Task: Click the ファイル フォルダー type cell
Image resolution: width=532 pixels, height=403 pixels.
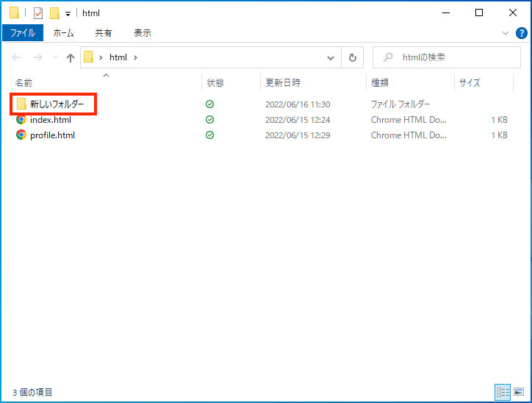Action: point(400,104)
